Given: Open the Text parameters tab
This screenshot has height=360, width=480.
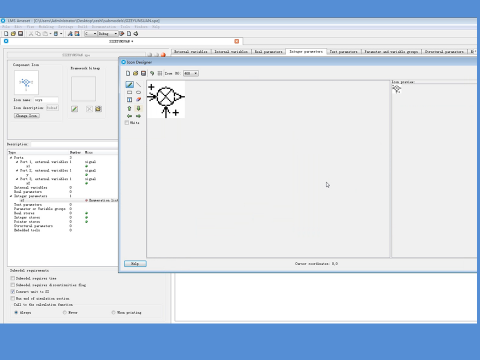Looking at the screenshot, I should (x=343, y=52).
